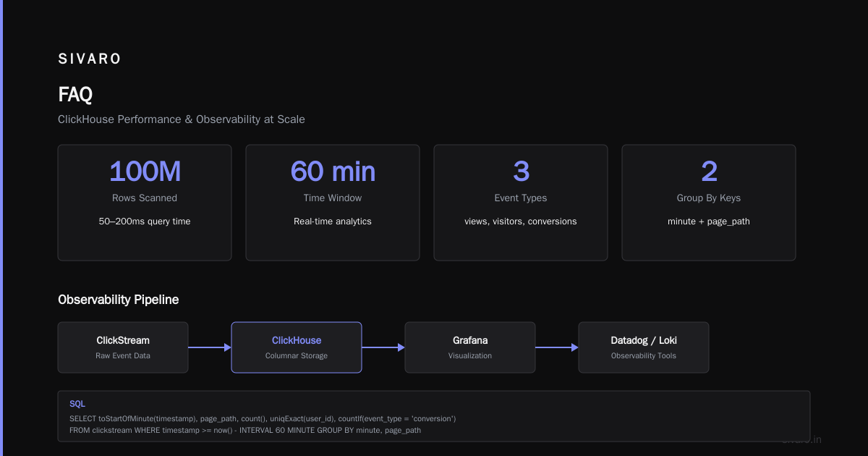This screenshot has width=868, height=456.
Task: Click arrow between ClickStream and ClickHouse
Action: tap(210, 347)
